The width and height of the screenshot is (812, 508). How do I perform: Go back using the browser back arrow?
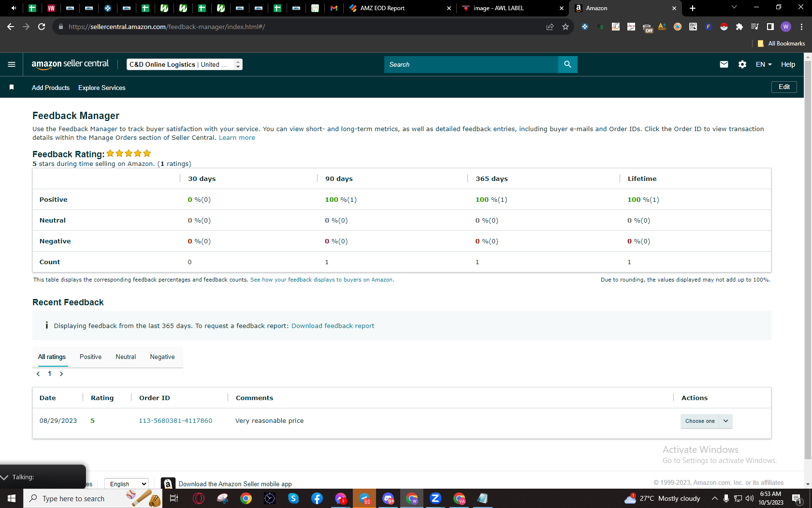(x=11, y=27)
